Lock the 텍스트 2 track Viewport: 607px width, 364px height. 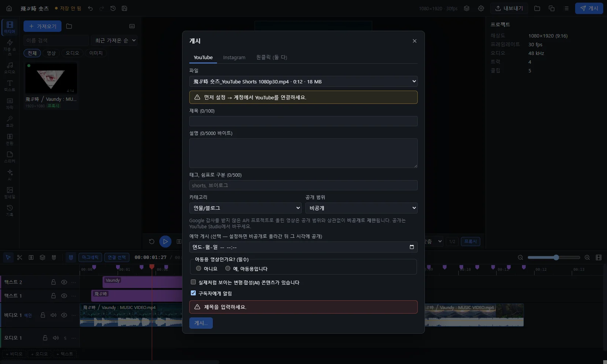click(x=53, y=282)
